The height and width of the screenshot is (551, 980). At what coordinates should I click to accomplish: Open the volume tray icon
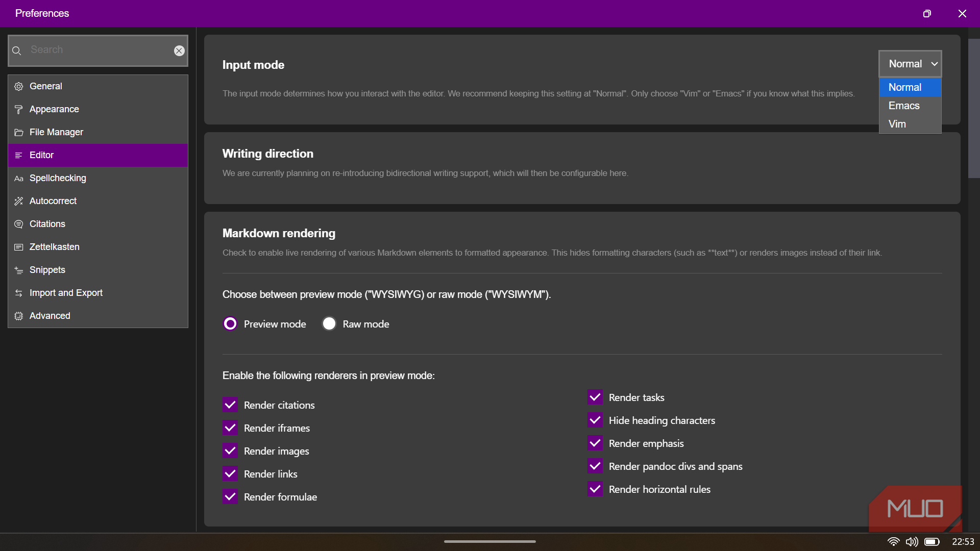(x=912, y=542)
